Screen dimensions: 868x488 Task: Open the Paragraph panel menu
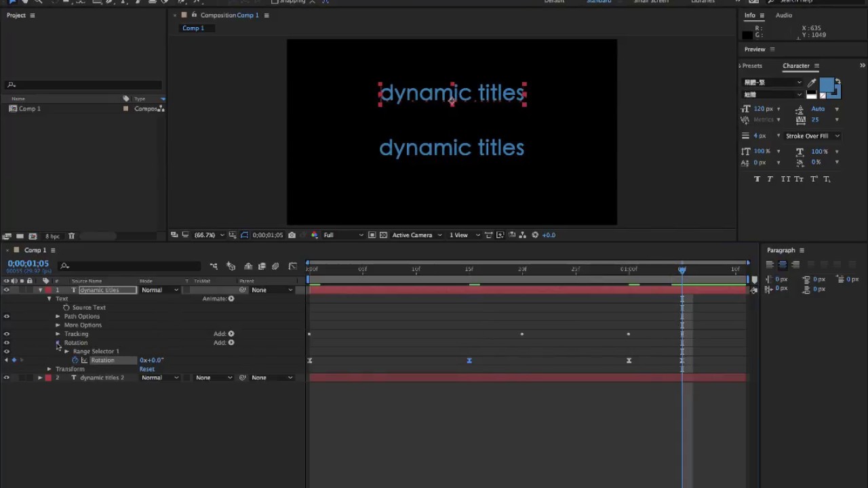point(802,251)
